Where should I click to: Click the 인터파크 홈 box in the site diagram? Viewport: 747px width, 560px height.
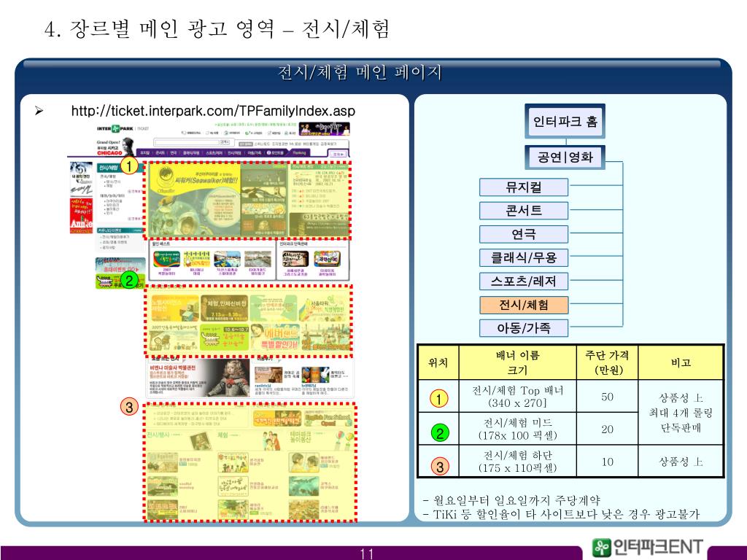tap(565, 122)
